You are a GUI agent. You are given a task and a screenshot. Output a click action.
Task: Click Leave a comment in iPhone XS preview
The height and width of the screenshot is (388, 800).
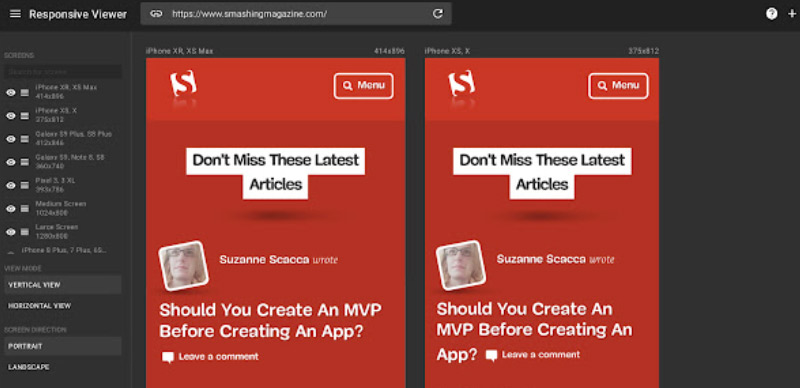[x=533, y=355]
